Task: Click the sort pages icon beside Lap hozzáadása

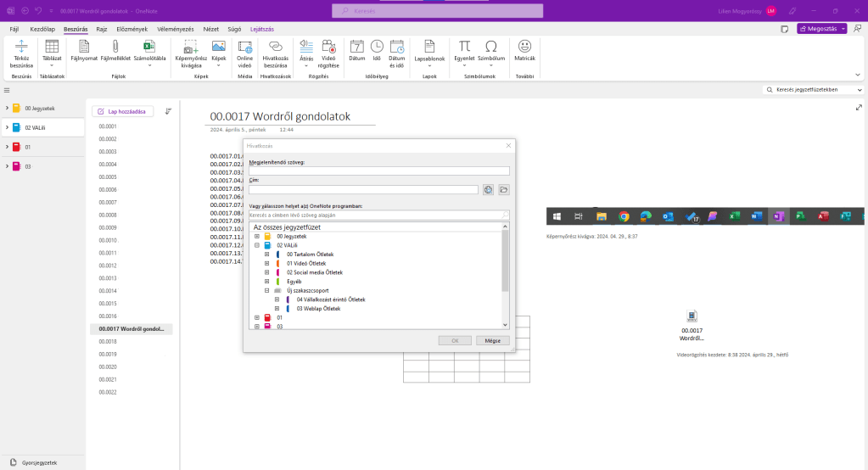Action: (x=168, y=111)
